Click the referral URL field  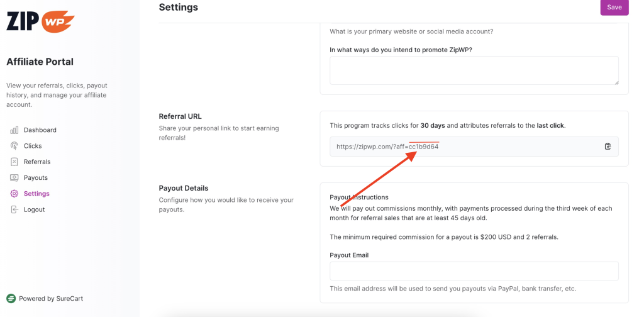474,147
